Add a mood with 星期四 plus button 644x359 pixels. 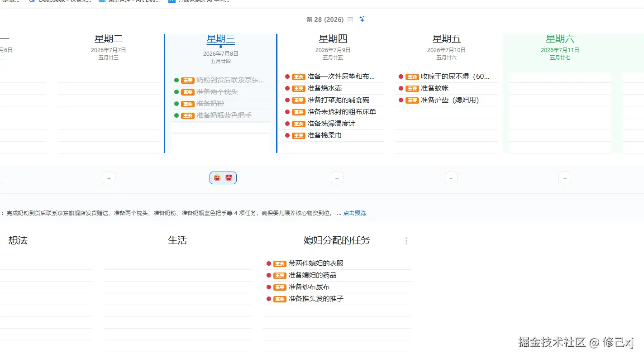(337, 178)
